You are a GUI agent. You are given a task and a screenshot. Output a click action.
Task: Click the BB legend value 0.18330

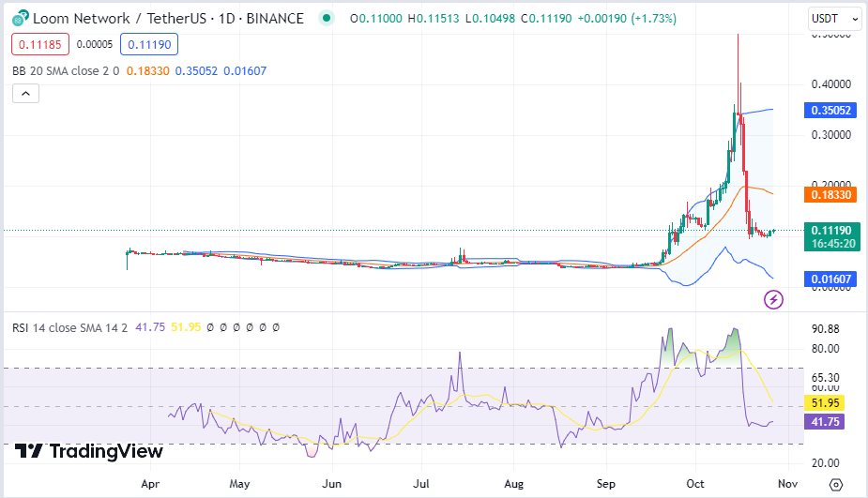coord(148,71)
